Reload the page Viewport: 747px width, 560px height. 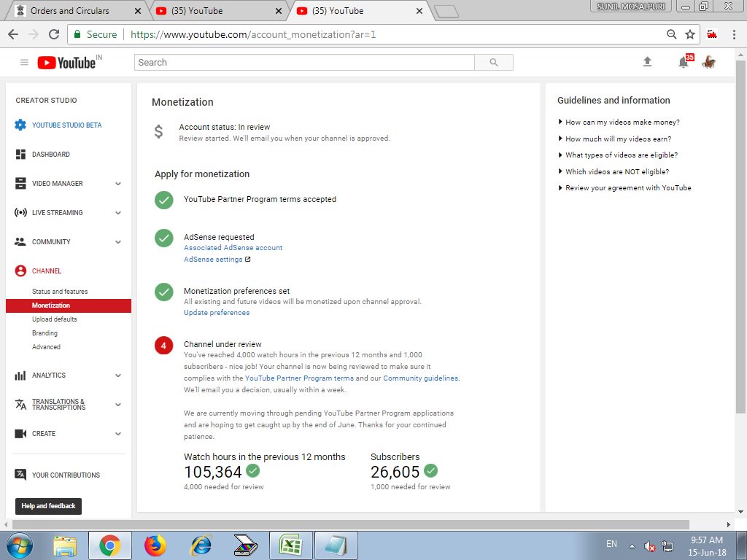click(x=54, y=34)
